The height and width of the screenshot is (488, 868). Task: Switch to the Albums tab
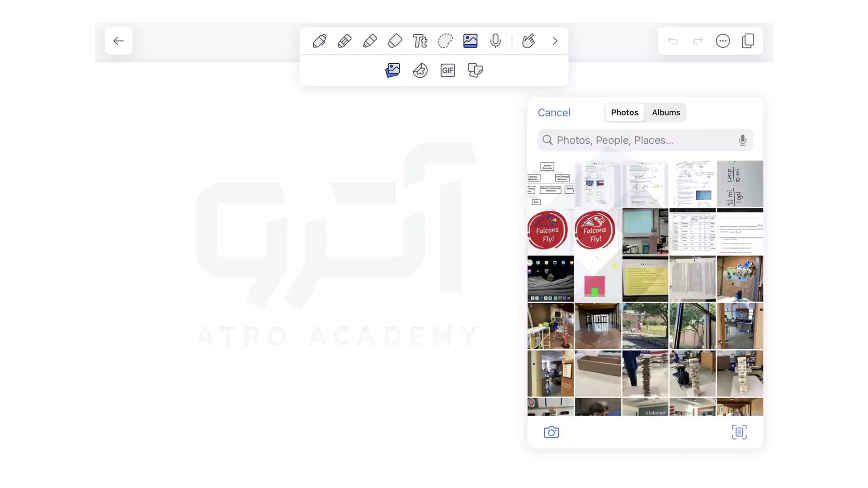point(666,113)
